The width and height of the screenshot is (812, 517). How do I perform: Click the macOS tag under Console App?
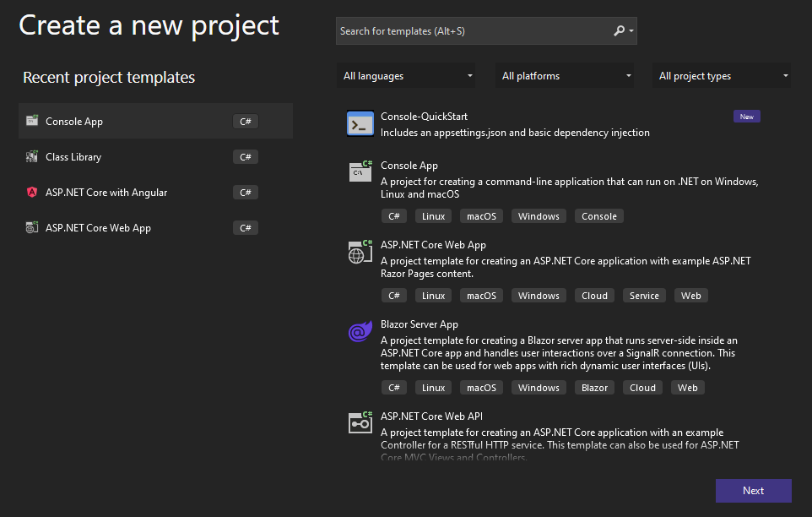(x=482, y=216)
